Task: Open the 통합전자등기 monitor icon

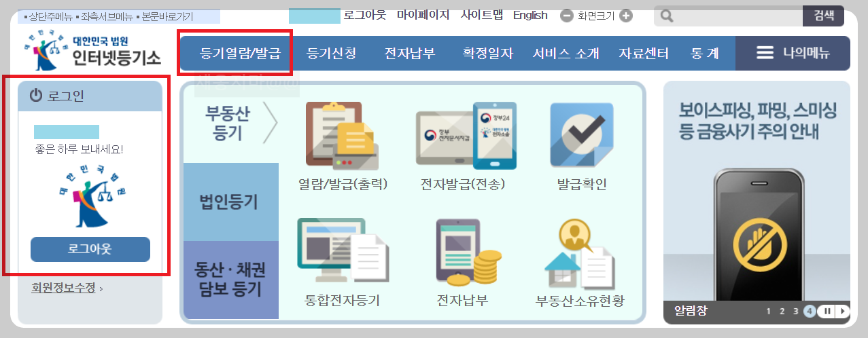Action: pyautogui.click(x=343, y=251)
